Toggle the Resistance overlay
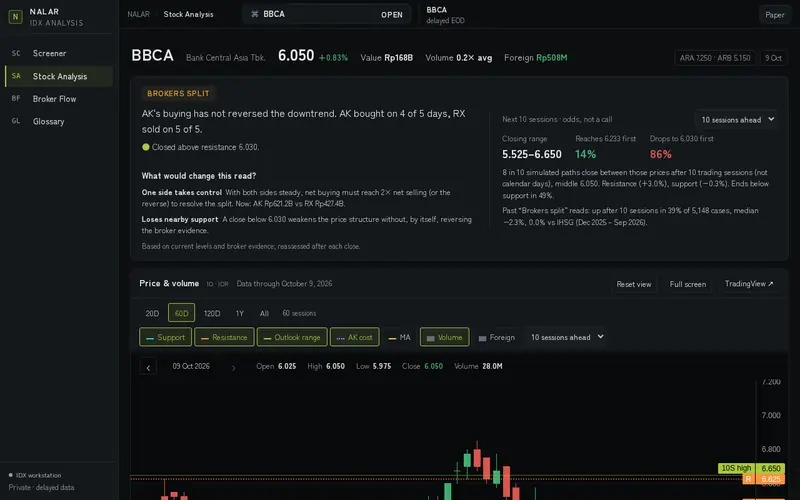Image resolution: width=800 pixels, height=500 pixels. coord(224,337)
